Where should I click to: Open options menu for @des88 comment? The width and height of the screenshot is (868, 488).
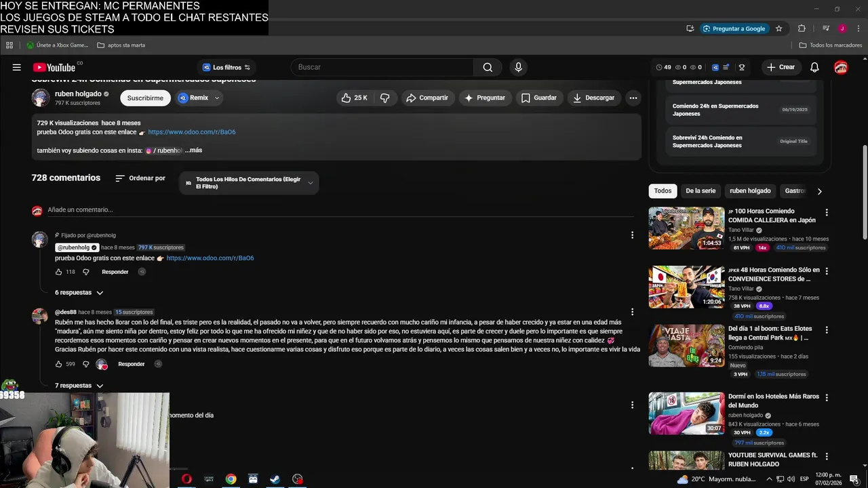tap(632, 312)
